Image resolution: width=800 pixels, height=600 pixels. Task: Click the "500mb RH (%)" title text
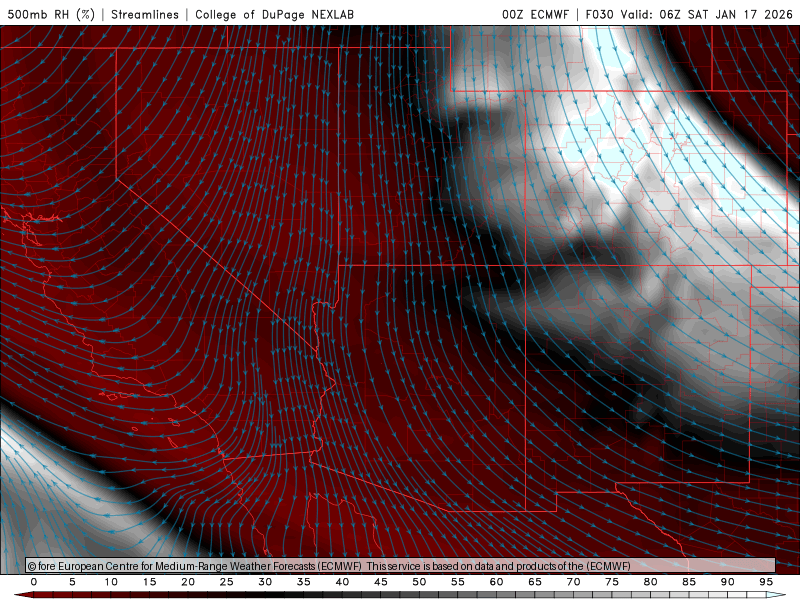coord(51,14)
